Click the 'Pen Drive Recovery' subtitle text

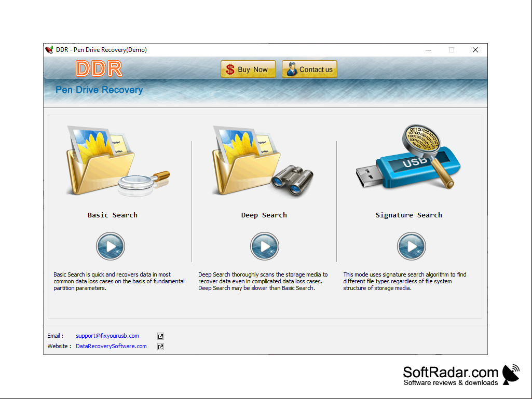(x=99, y=90)
